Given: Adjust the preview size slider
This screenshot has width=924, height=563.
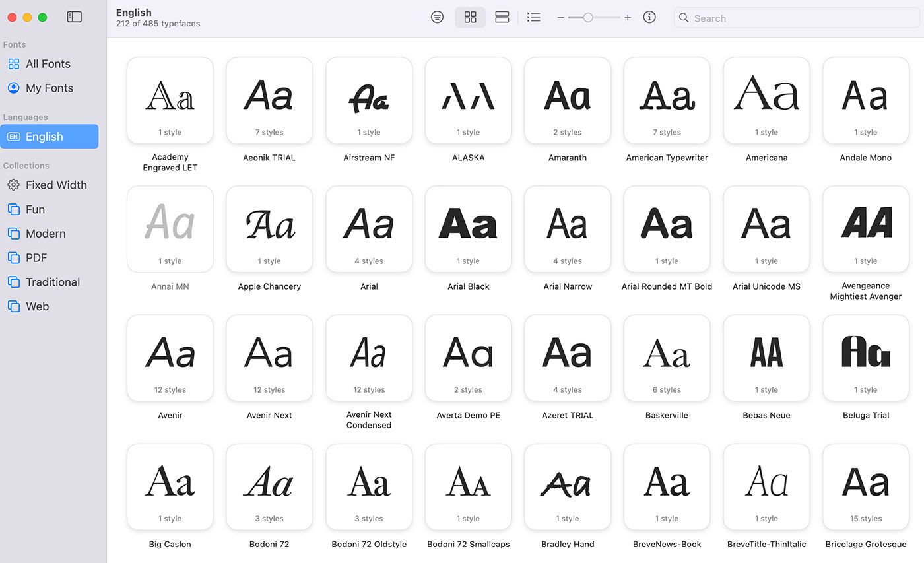Looking at the screenshot, I should click(589, 18).
